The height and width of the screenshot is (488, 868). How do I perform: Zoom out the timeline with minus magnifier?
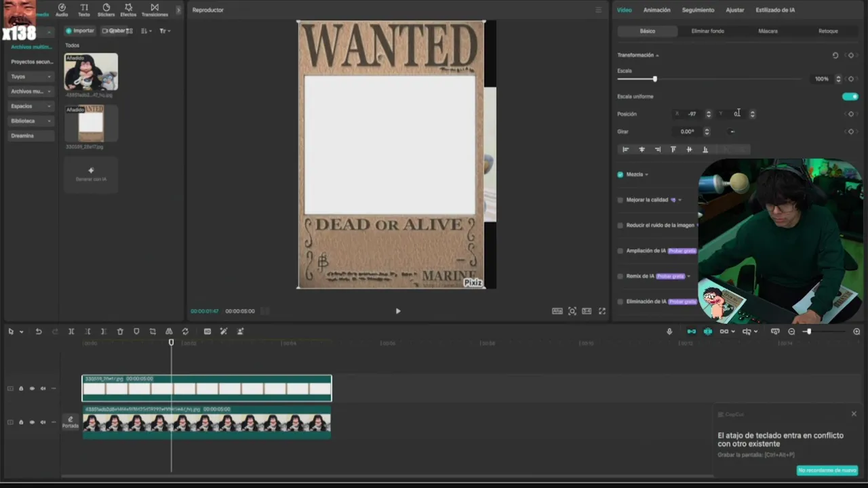[791, 331]
